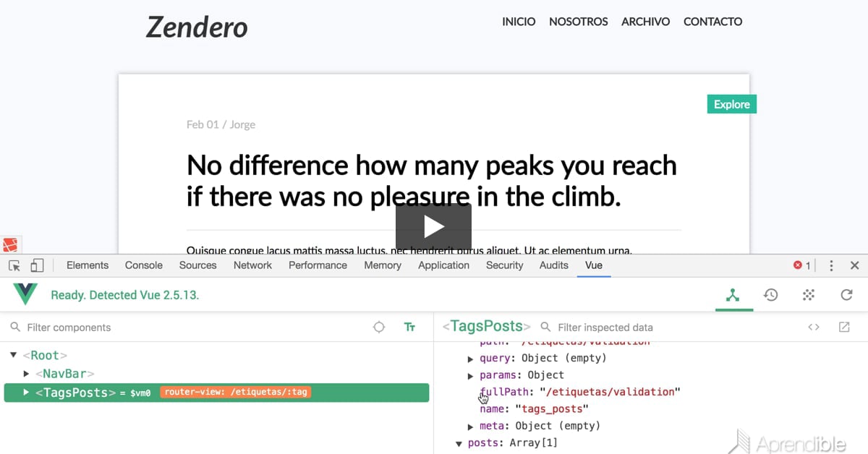Open the NOSOTROS navigation link
The image size is (868, 454).
(578, 22)
